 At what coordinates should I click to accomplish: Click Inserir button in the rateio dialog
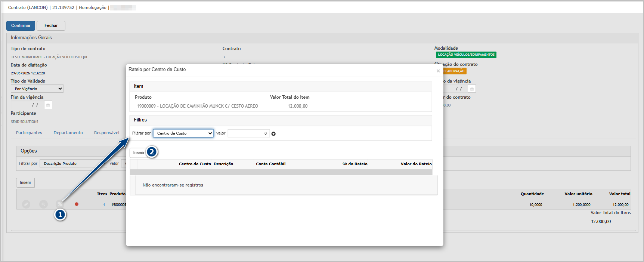139,152
